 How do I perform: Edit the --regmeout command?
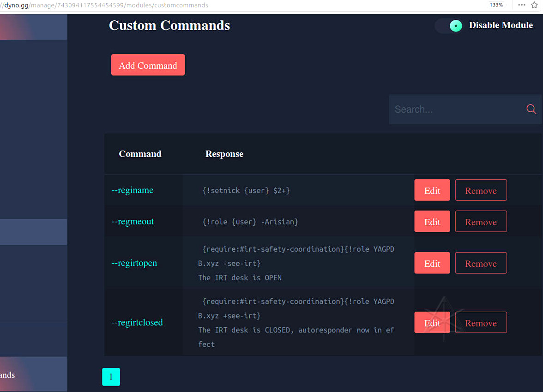(432, 222)
